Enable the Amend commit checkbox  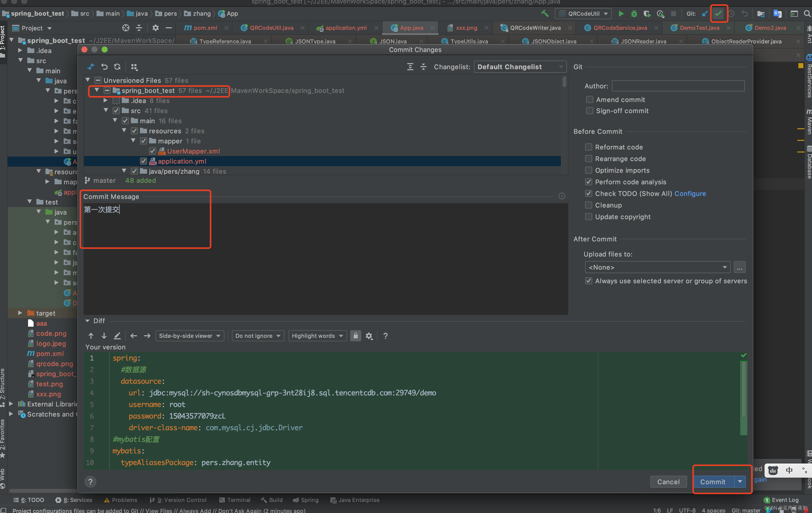(x=589, y=99)
